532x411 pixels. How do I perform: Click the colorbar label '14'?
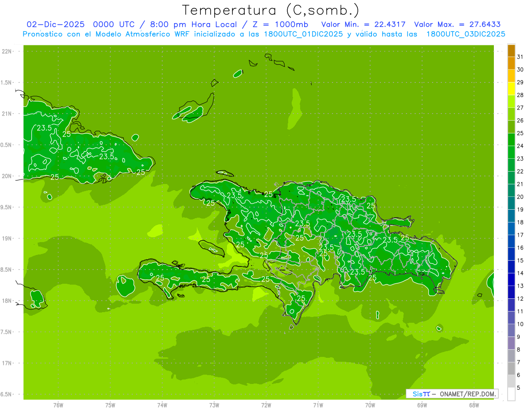tap(520, 273)
